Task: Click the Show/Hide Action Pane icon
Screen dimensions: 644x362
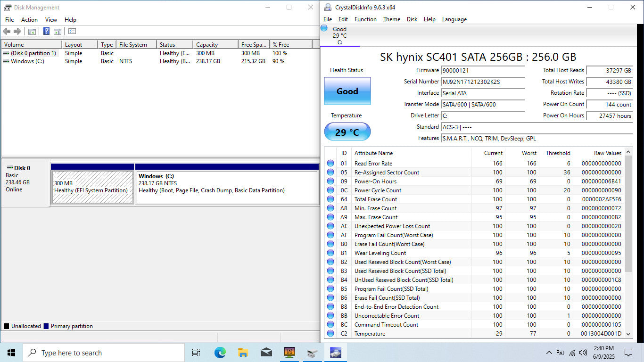Action: [57, 32]
